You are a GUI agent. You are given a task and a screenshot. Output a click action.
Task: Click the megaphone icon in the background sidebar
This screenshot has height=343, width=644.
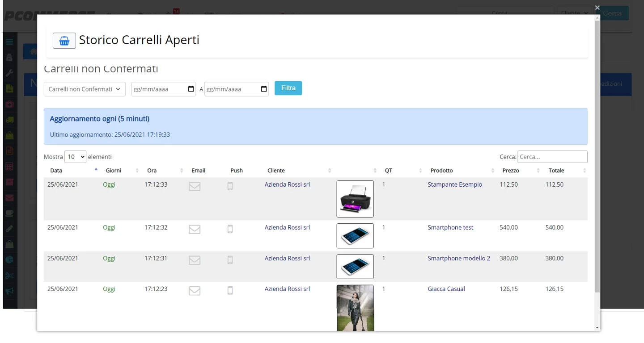pyautogui.click(x=9, y=291)
